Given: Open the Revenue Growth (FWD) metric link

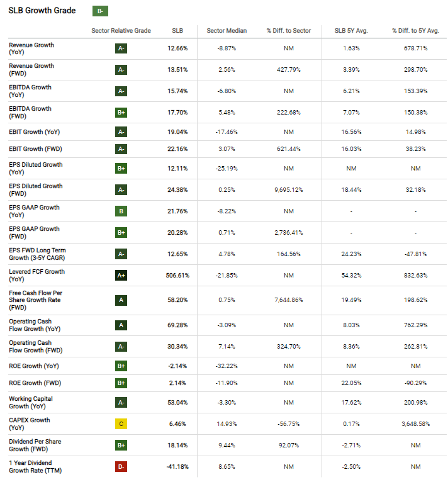Looking at the screenshot, I should [31, 69].
